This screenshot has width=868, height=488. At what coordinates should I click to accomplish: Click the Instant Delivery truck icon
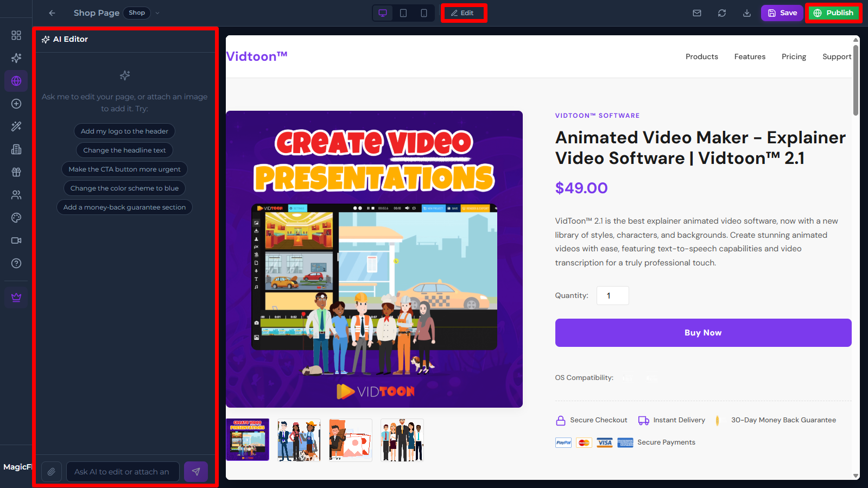(x=644, y=420)
